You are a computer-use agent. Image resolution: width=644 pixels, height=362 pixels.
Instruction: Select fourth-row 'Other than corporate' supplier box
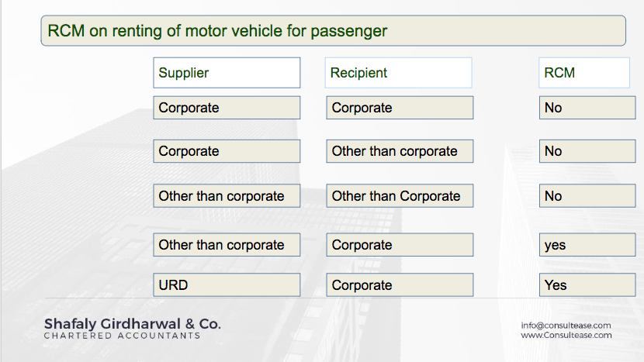click(227, 245)
